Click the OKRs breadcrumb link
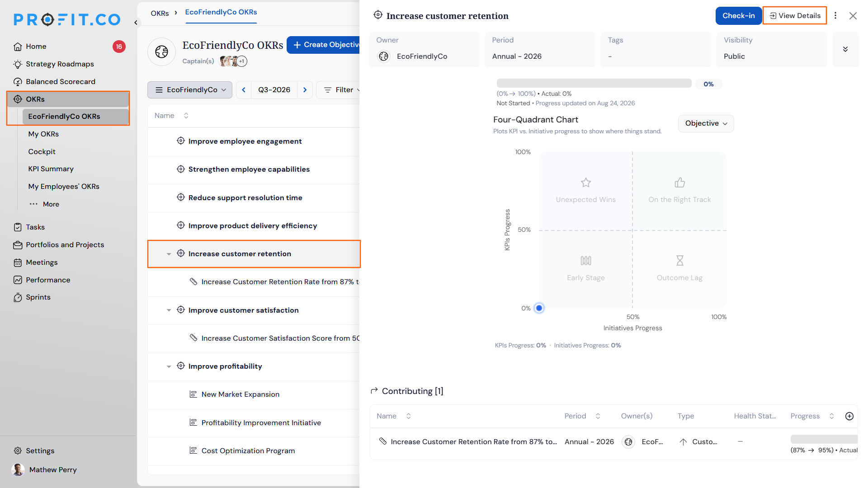 160,13
